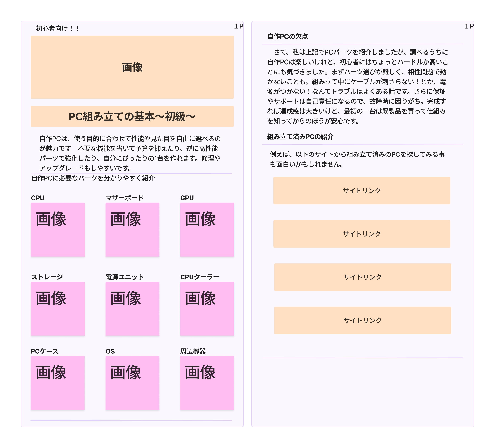Click the 1P label on left page
The image size is (495, 448).
pos(238,26)
